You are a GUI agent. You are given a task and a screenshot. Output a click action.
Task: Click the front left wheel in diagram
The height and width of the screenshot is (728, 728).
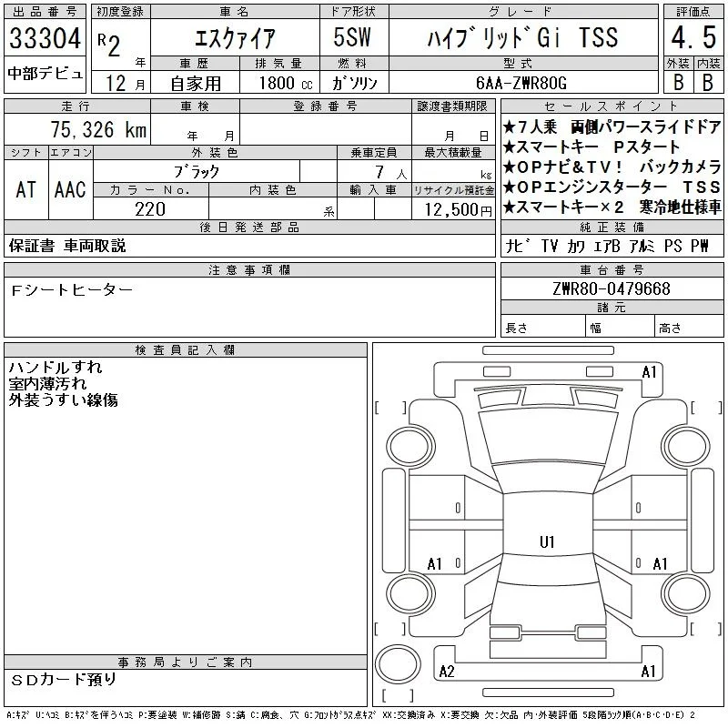point(410,447)
